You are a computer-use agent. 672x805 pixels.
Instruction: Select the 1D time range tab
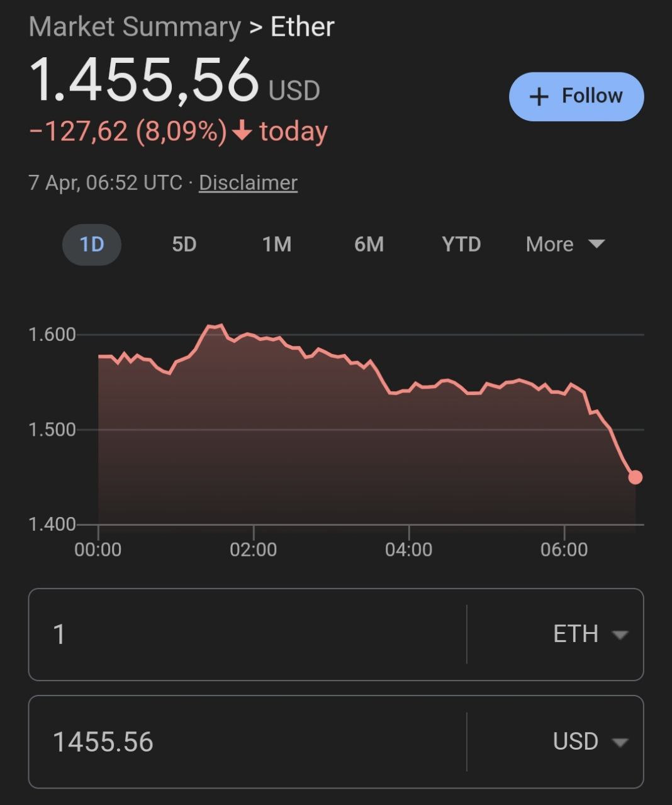click(92, 244)
